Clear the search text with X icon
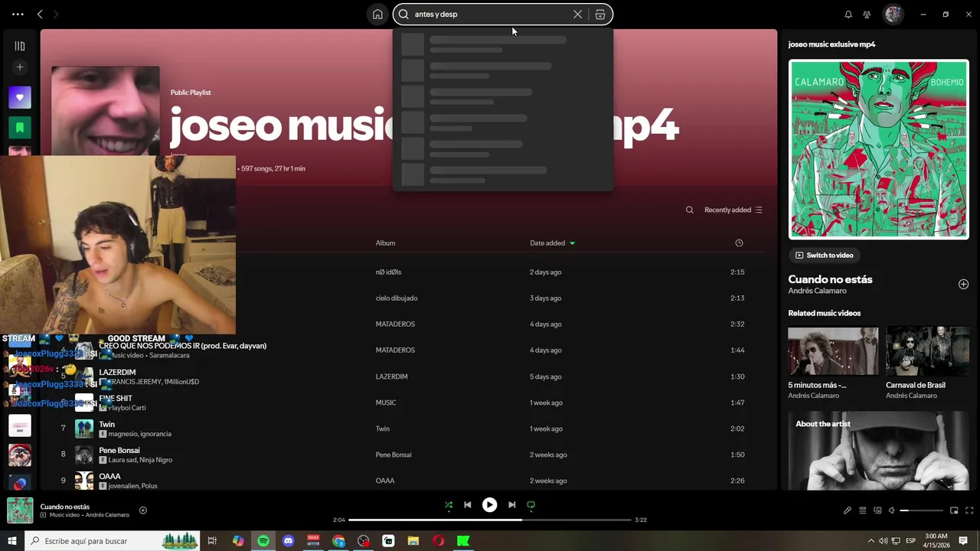The height and width of the screenshot is (551, 980). (578, 14)
